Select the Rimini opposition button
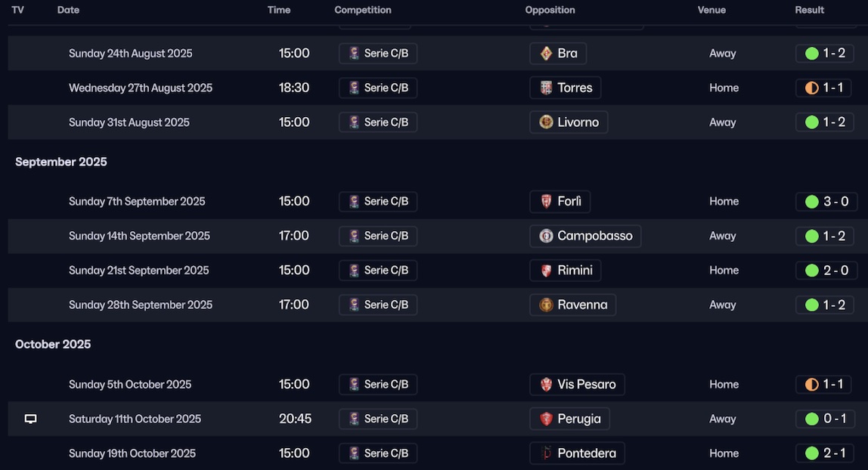The image size is (868, 470). 566,271
